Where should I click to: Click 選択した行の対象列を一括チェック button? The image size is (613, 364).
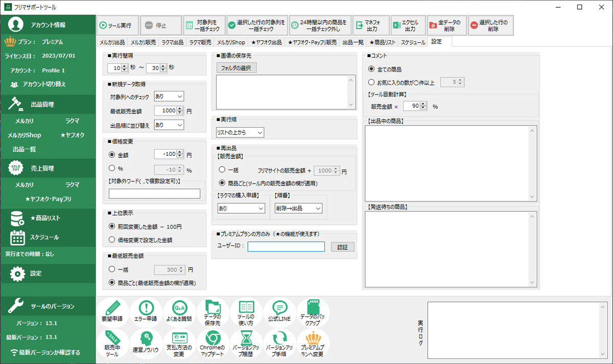(257, 25)
